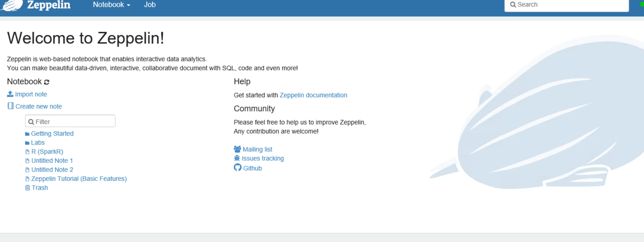Click the Labs folder icon
The image size is (644, 242).
[x=27, y=143]
